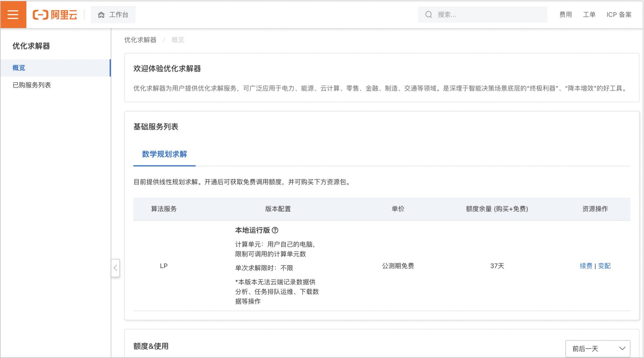Click help icon next to 本地运行版
This screenshot has width=644, height=358.
click(275, 230)
